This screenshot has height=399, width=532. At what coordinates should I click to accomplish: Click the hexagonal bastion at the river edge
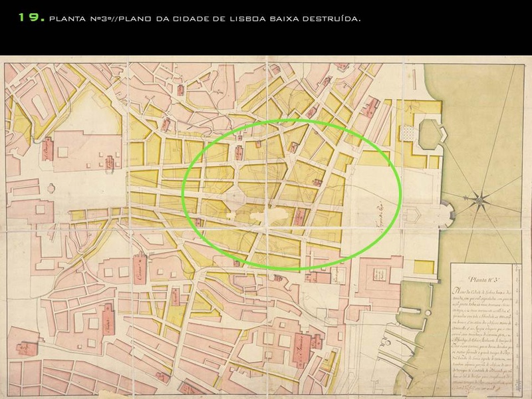click(434, 134)
